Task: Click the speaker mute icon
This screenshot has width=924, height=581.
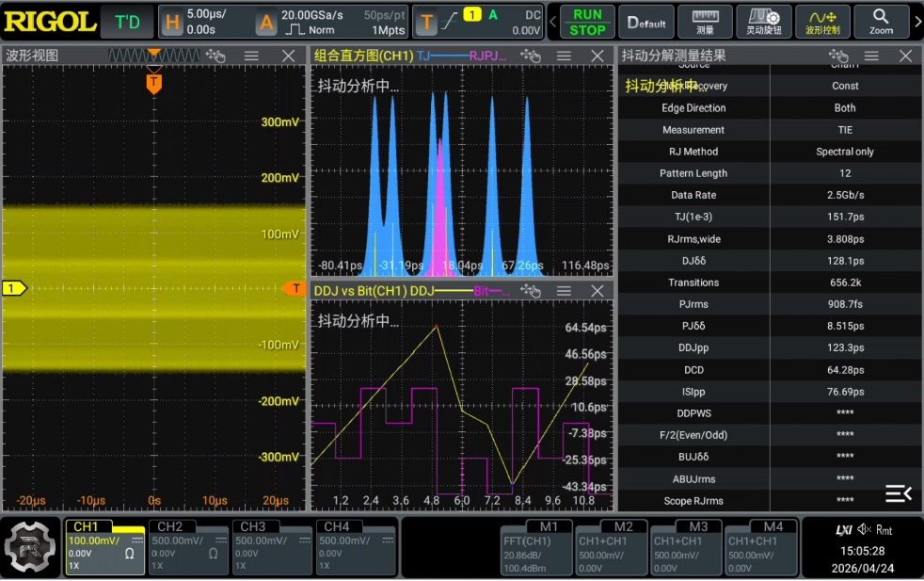Action: [864, 529]
